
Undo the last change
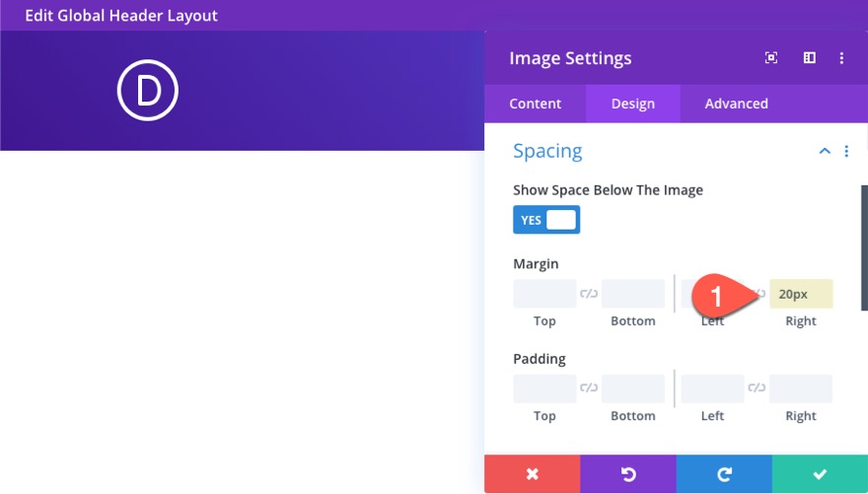pyautogui.click(x=628, y=474)
